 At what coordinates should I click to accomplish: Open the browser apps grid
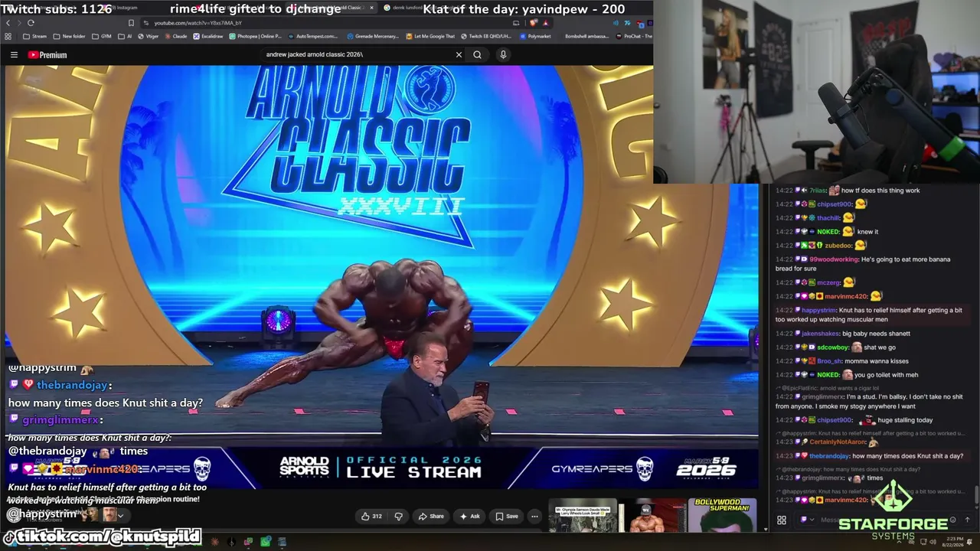point(8,36)
